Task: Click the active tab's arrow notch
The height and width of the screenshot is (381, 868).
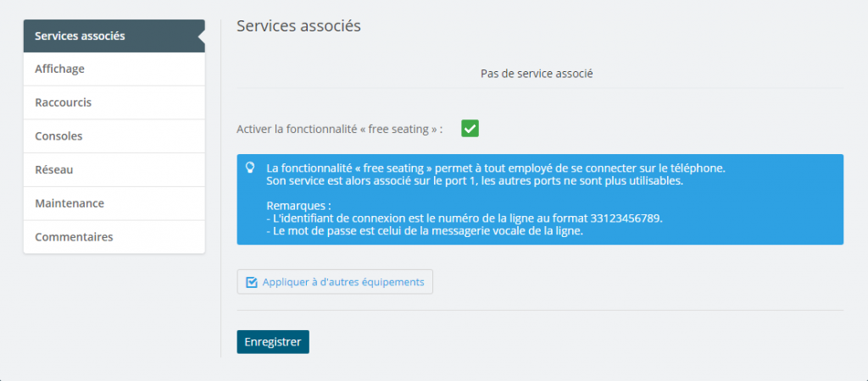Action: 202,36
